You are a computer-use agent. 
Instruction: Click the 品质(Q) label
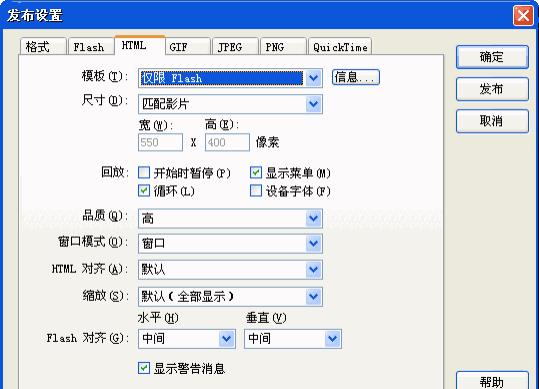(x=105, y=216)
